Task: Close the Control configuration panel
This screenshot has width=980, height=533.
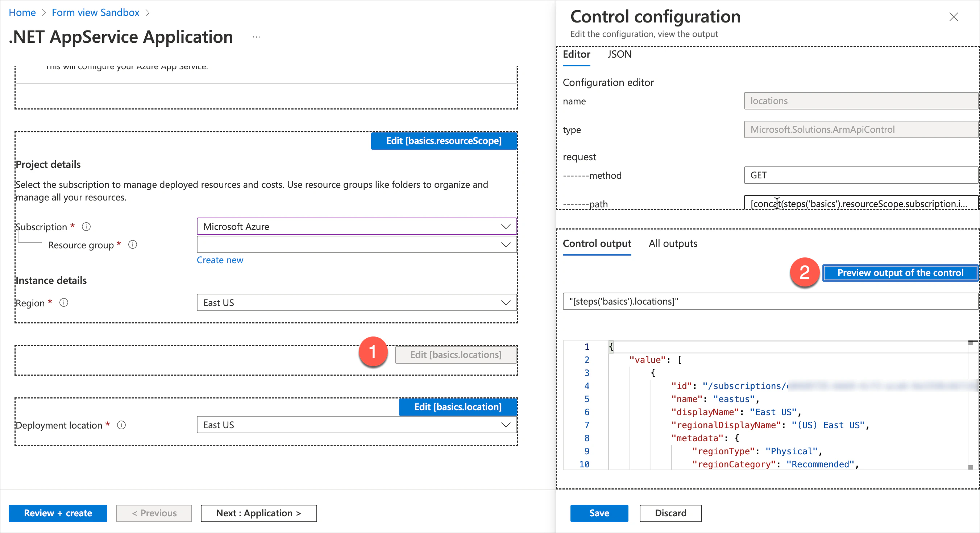Action: (x=954, y=17)
